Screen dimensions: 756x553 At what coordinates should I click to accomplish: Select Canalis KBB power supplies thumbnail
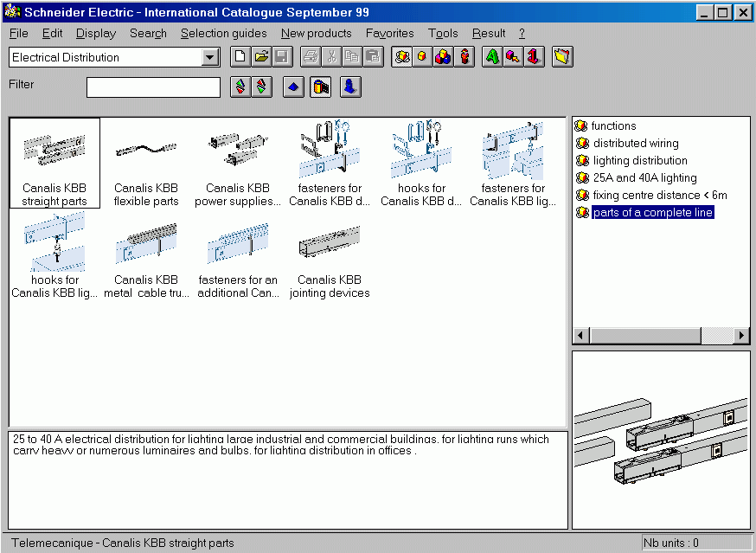pos(238,163)
